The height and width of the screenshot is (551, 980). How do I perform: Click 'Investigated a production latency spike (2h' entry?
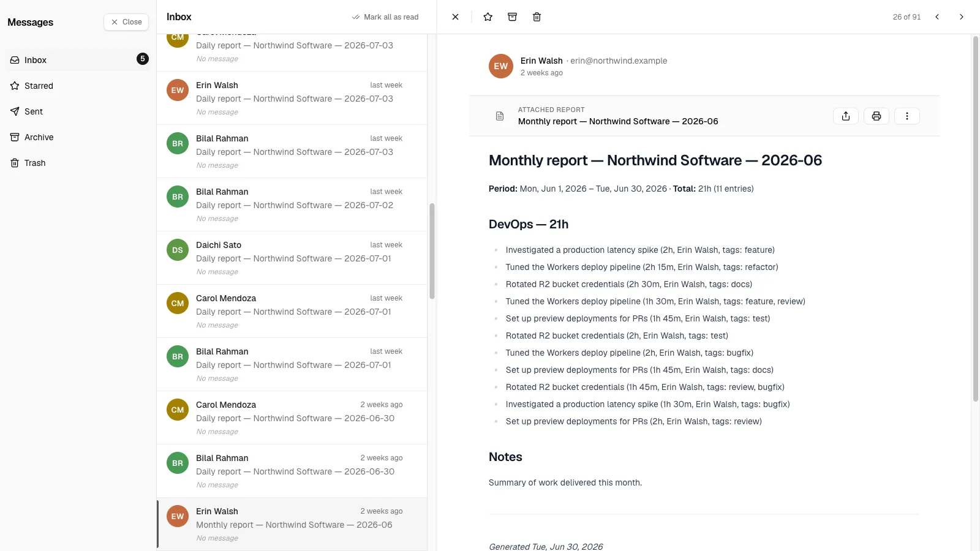(640, 250)
